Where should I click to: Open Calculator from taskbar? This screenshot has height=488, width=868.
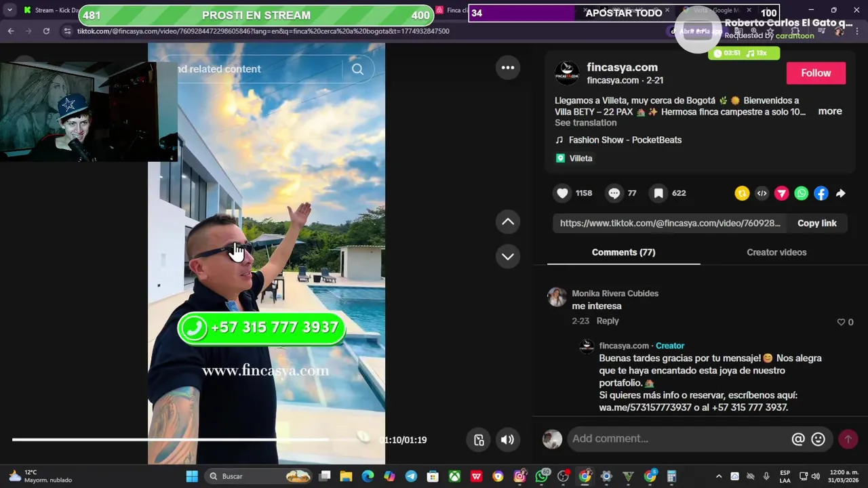point(671,476)
